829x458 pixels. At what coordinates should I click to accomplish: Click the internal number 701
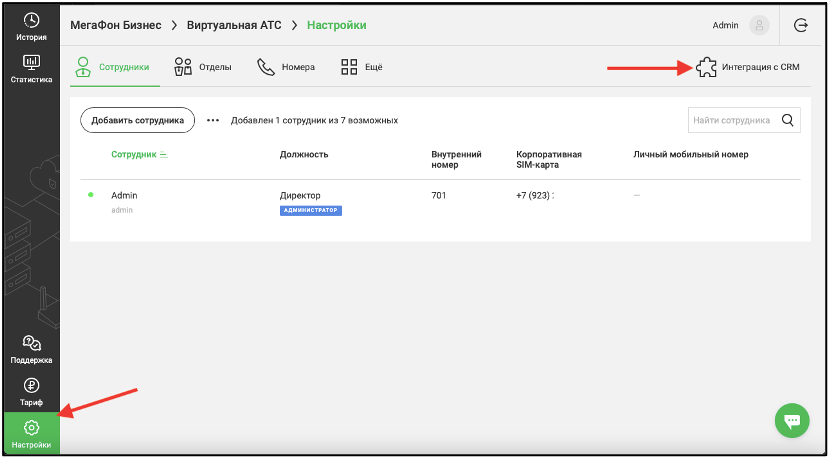pyautogui.click(x=439, y=196)
